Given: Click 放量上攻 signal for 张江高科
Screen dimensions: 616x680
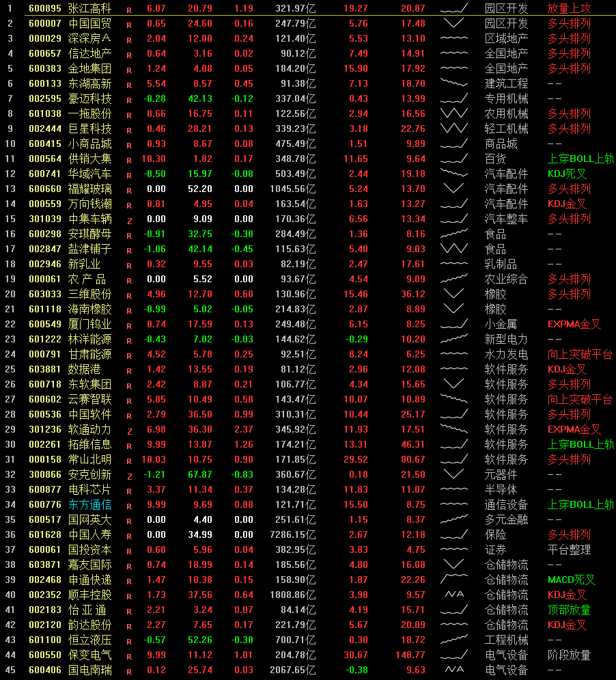Looking at the screenshot, I should (x=569, y=8).
